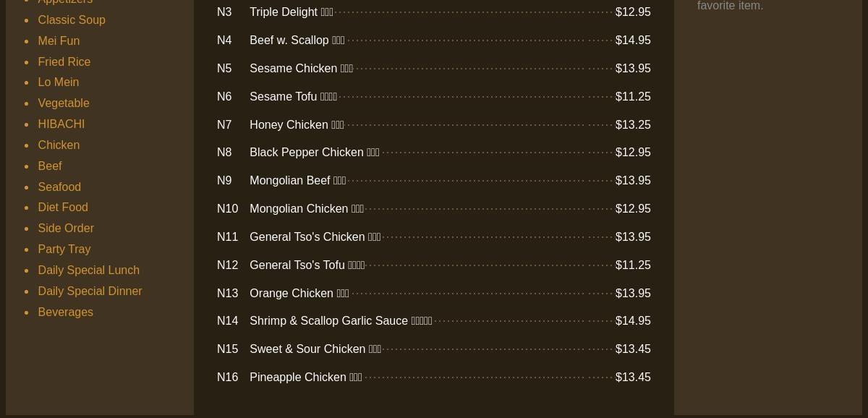Pick the N6 Sesame Tofu item
The image size is (868, 418).
[283, 97]
